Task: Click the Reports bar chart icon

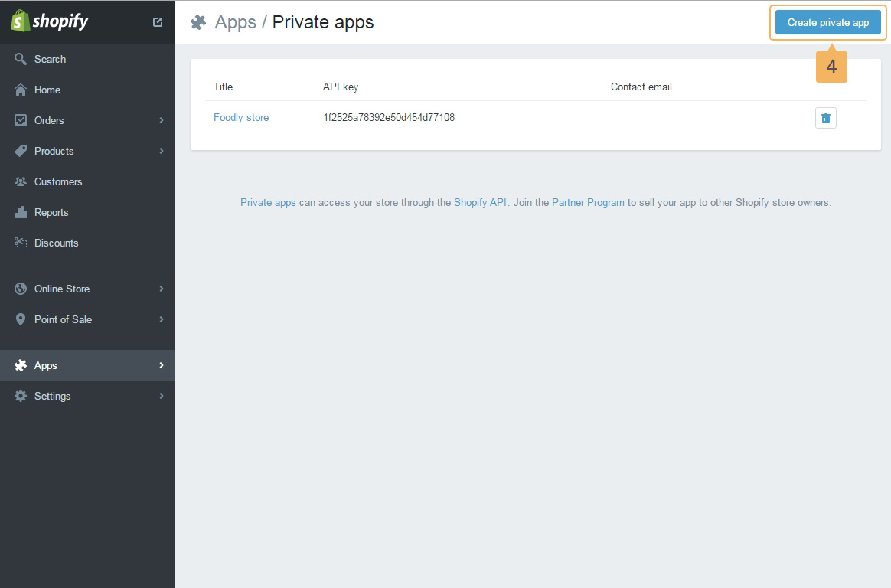Action: [x=21, y=212]
